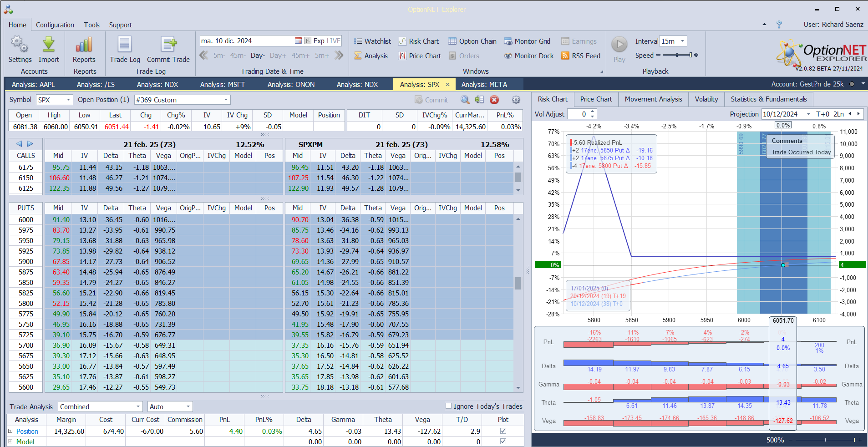
Task: Open the Reports bar chart icon
Action: point(84,45)
